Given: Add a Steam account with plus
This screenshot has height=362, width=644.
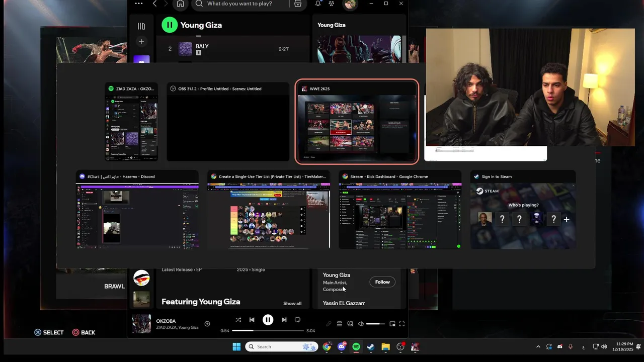Looking at the screenshot, I should click(567, 219).
